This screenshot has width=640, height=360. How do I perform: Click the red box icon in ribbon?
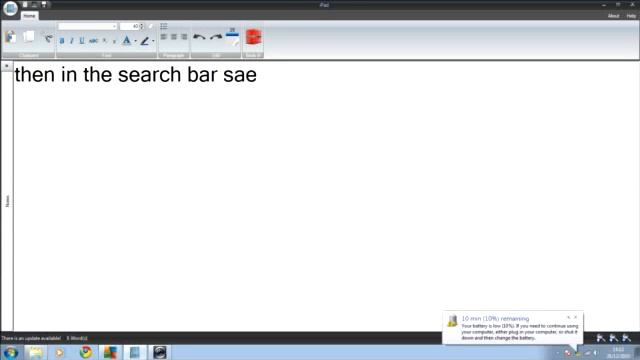coord(253,38)
